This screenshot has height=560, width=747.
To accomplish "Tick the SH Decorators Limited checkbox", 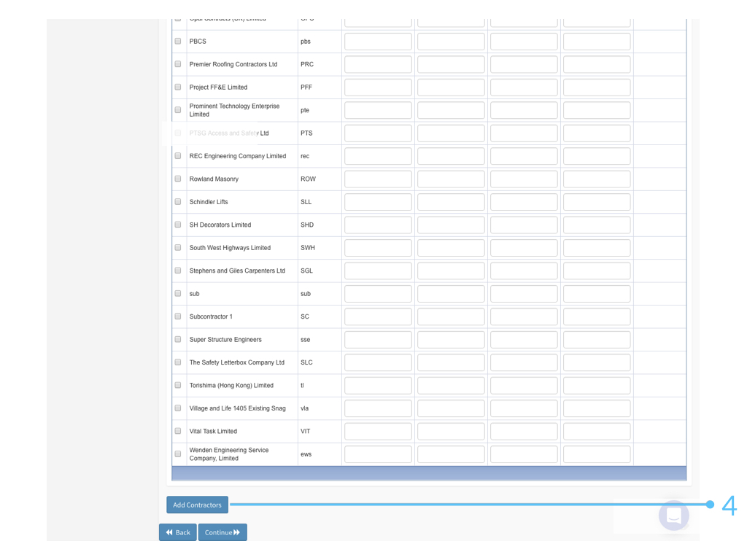I will [178, 225].
